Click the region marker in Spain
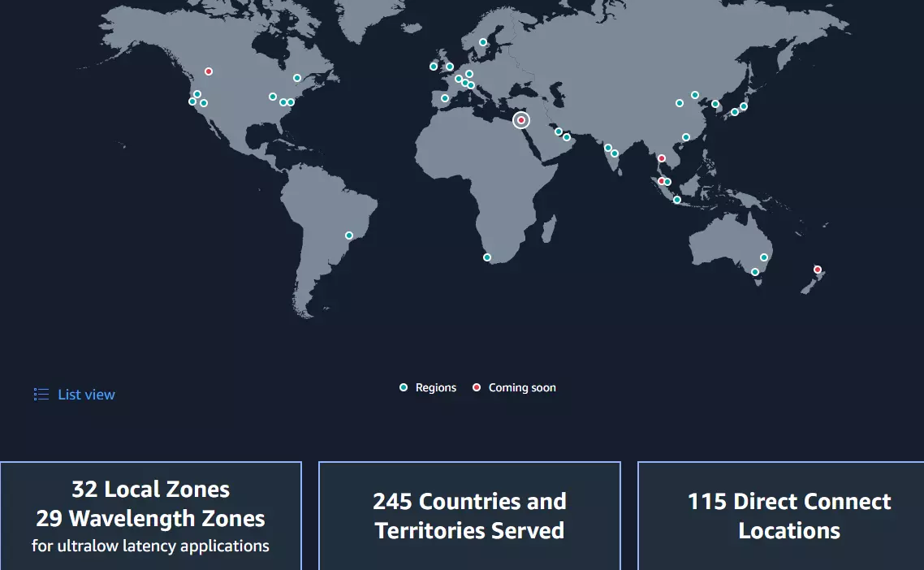This screenshot has height=570, width=924. [x=445, y=98]
